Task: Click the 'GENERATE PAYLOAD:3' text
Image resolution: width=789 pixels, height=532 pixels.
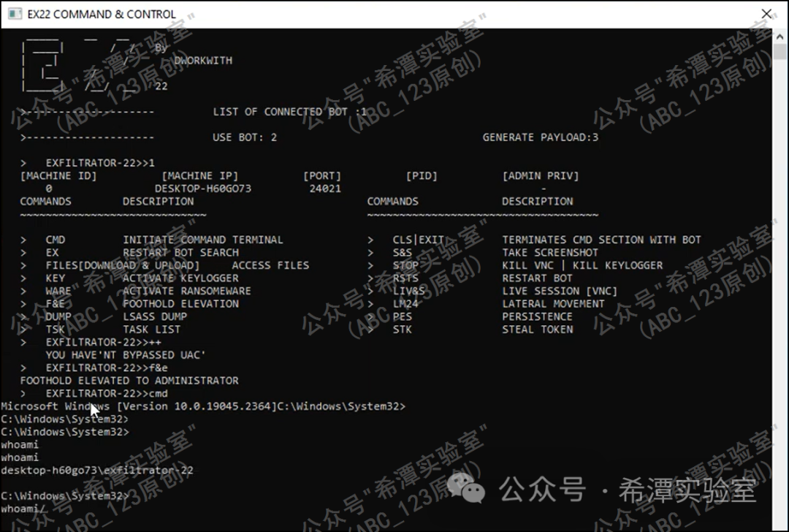Action: [x=541, y=137]
